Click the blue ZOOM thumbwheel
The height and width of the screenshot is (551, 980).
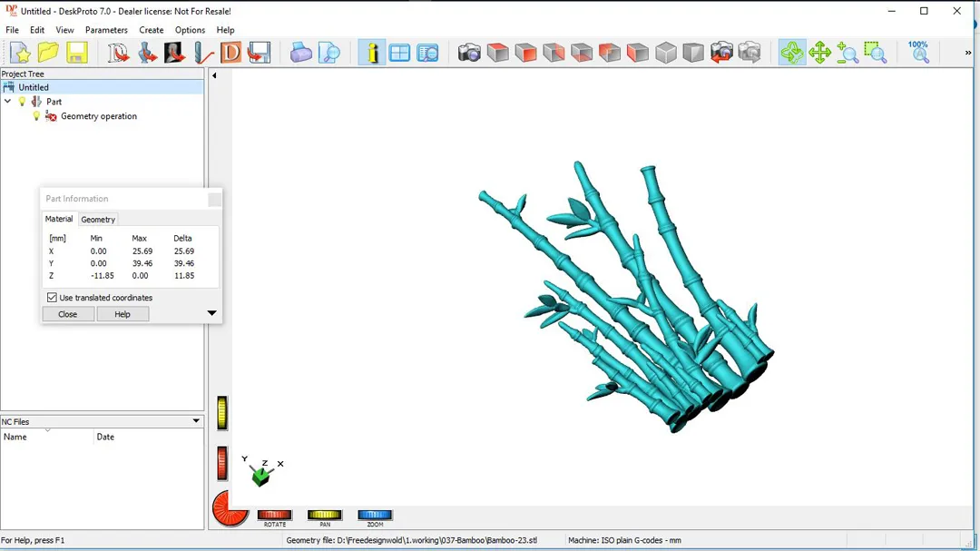click(375, 515)
